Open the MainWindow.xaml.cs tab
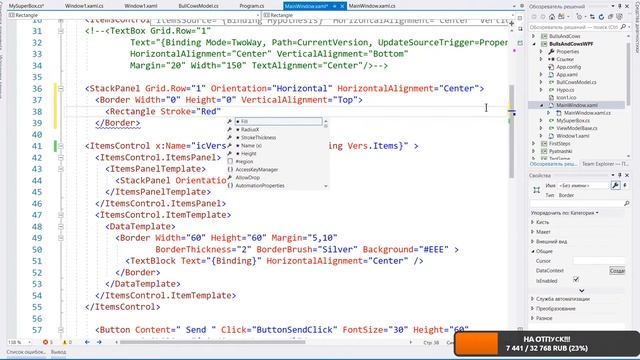The width and height of the screenshot is (640, 360). tap(372, 6)
